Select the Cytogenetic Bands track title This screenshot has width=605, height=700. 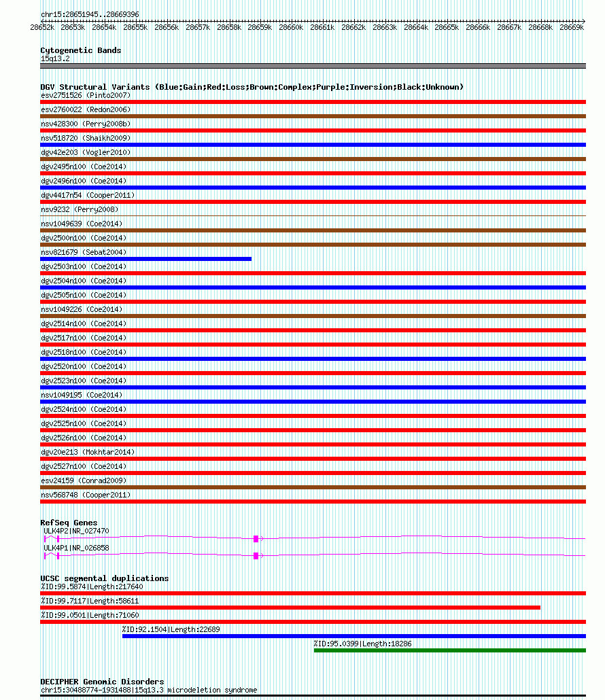pyautogui.click(x=81, y=50)
